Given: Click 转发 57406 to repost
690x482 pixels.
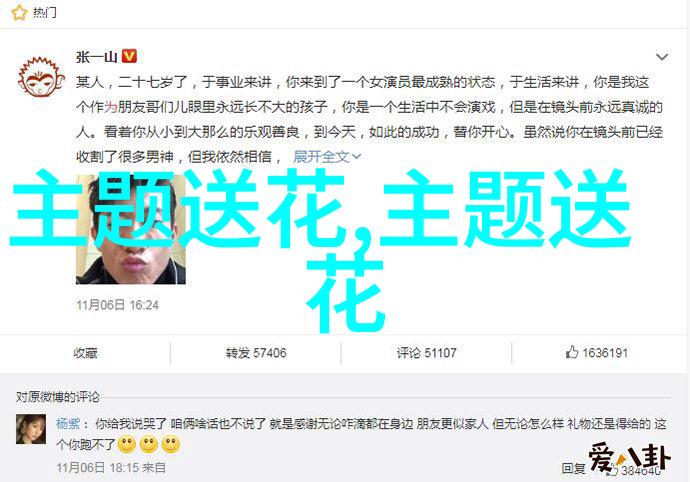Looking at the screenshot, I should (x=256, y=353).
